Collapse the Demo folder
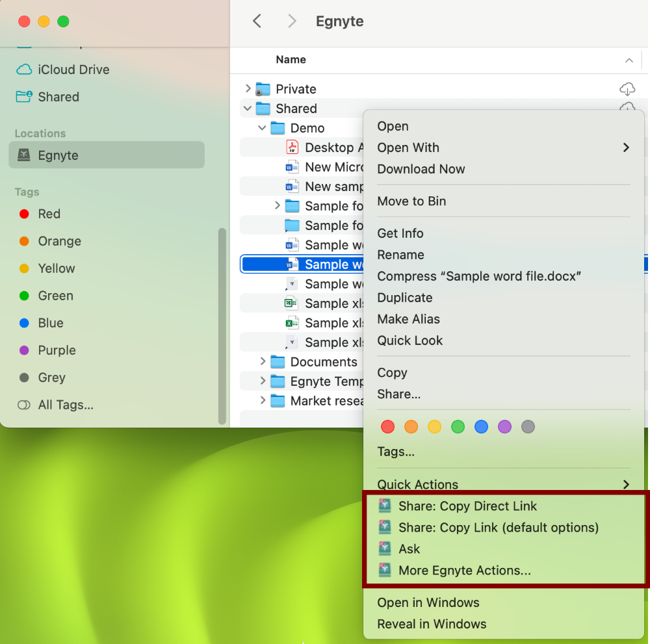The width and height of the screenshot is (650, 644). (262, 127)
